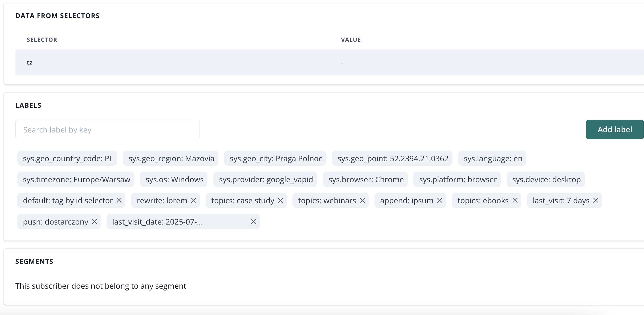
Task: Click the Add label button
Action: 615,130
